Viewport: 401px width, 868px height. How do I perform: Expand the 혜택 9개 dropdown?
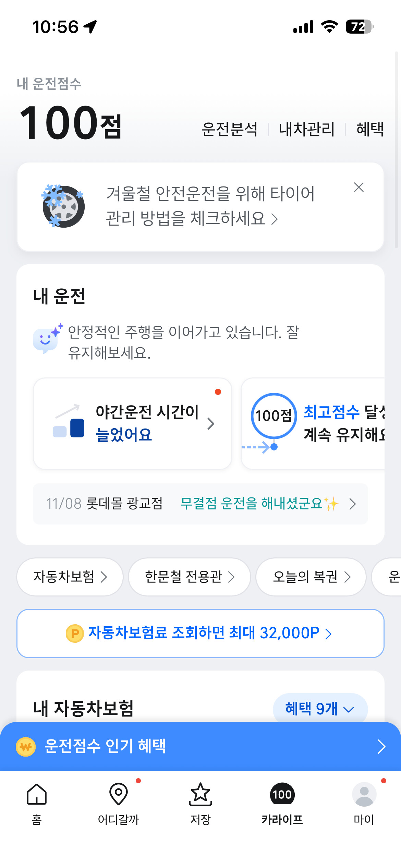(320, 709)
